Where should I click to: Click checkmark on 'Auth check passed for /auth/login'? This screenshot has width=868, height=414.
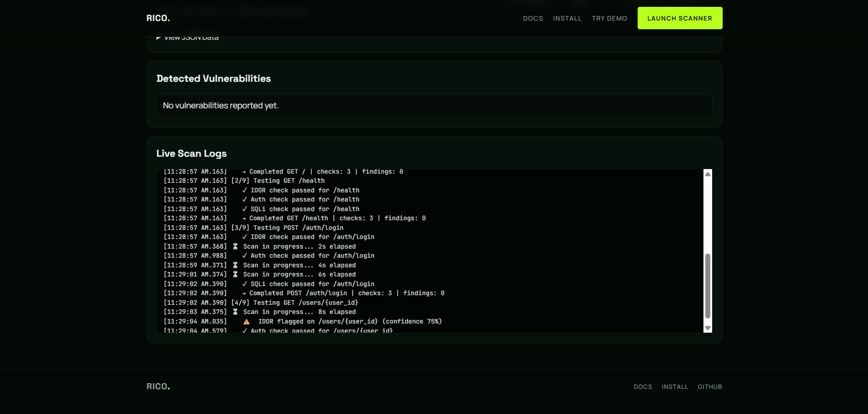245,255
